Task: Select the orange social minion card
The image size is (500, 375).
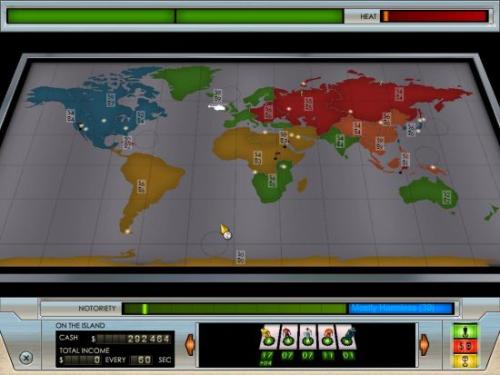Action: tap(327, 338)
